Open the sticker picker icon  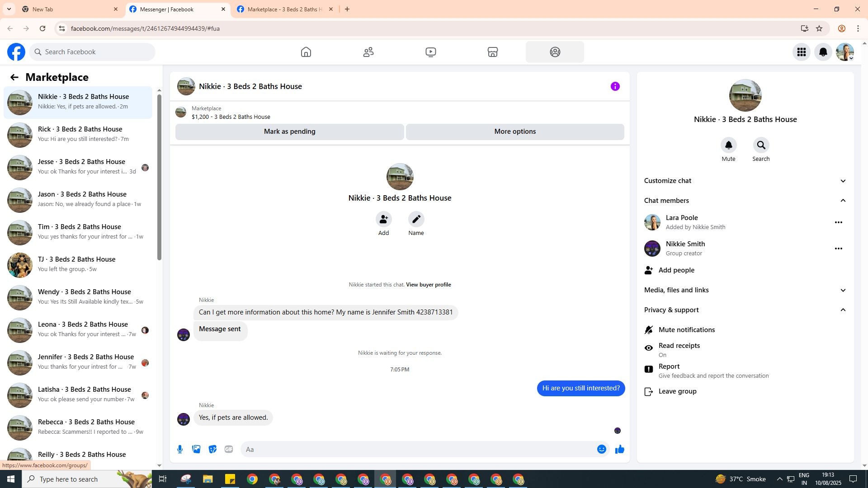coord(212,449)
